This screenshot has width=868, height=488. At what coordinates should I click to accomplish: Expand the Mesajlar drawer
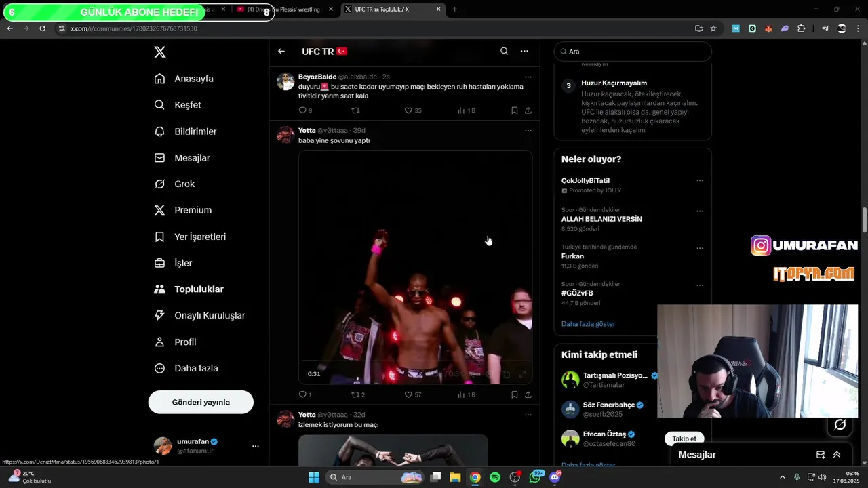[x=837, y=455]
